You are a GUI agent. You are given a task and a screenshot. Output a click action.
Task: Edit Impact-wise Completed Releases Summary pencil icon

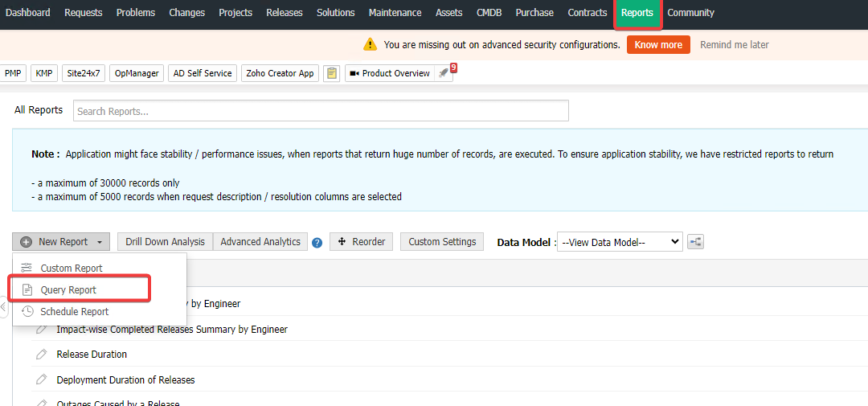point(41,330)
